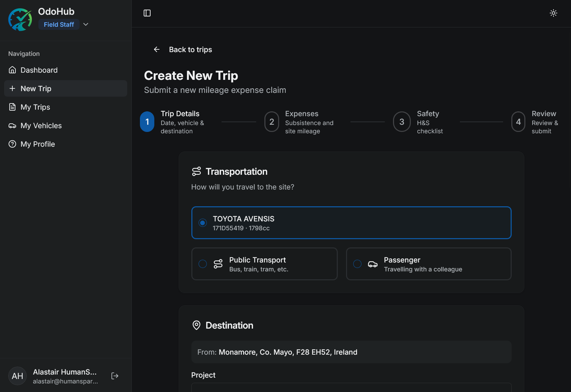Select the Toyota Avensis radio option

pos(203,223)
